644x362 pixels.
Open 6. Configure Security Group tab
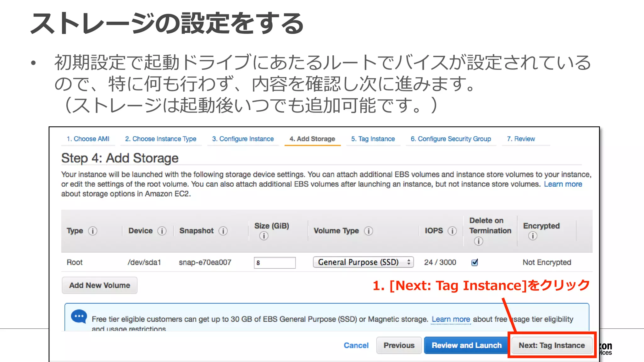(451, 139)
